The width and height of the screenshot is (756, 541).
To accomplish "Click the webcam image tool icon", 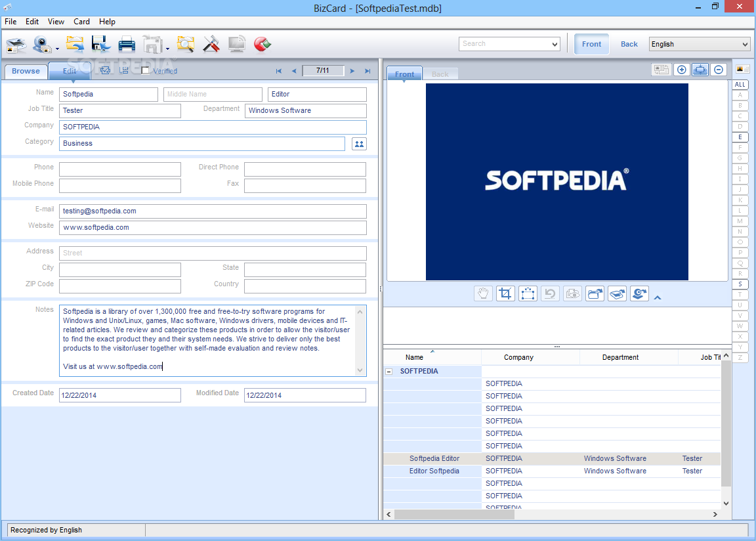I will 639,293.
